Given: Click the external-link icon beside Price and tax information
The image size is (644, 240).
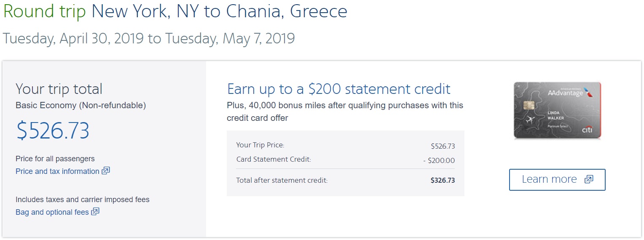Looking at the screenshot, I should pos(106,171).
